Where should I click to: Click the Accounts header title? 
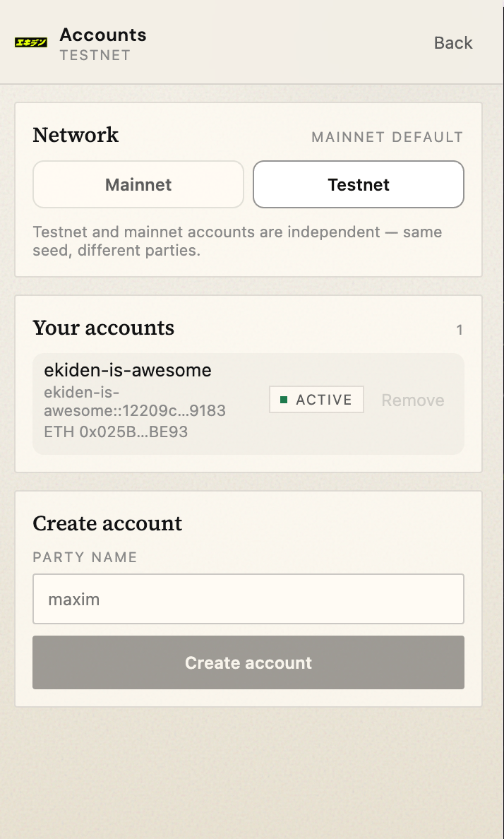click(103, 35)
